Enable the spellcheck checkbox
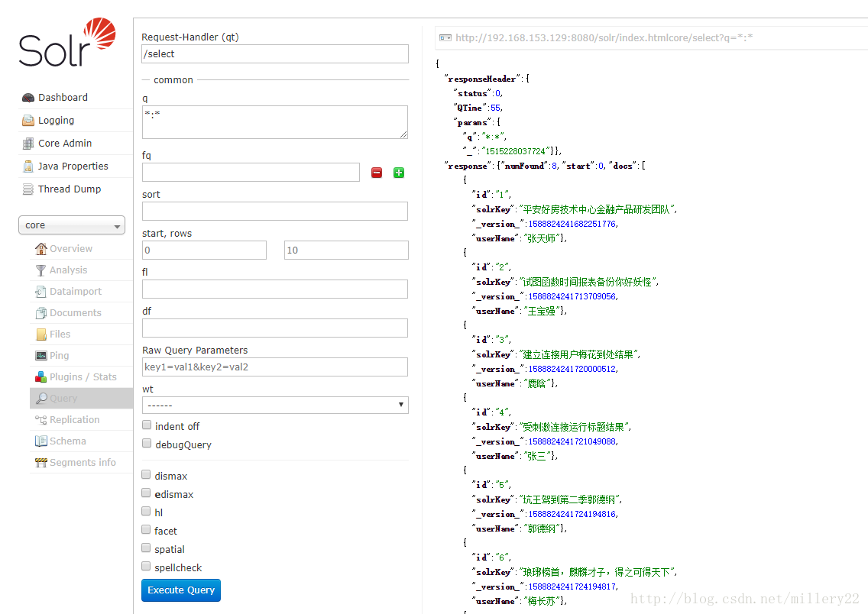 (x=146, y=566)
